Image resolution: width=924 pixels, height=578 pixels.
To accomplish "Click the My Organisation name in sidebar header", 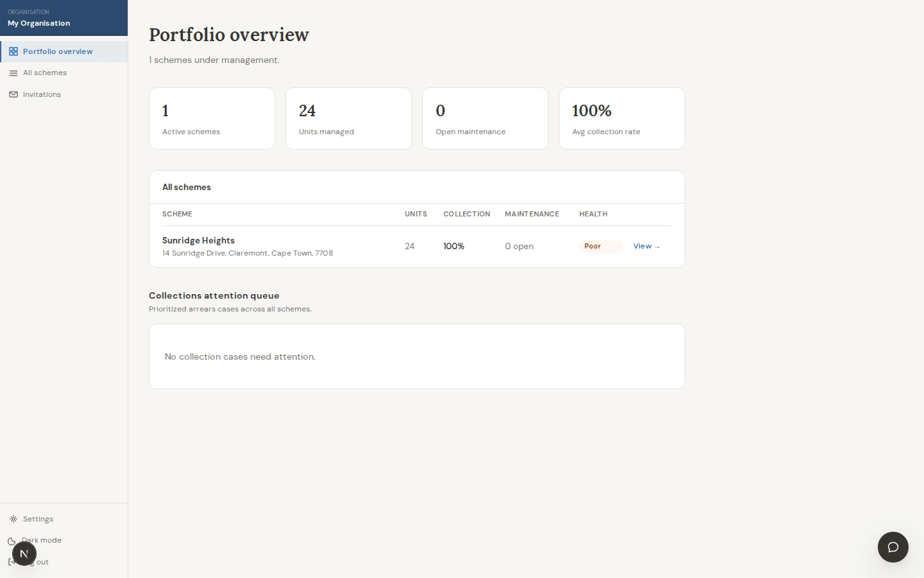I will click(x=39, y=23).
